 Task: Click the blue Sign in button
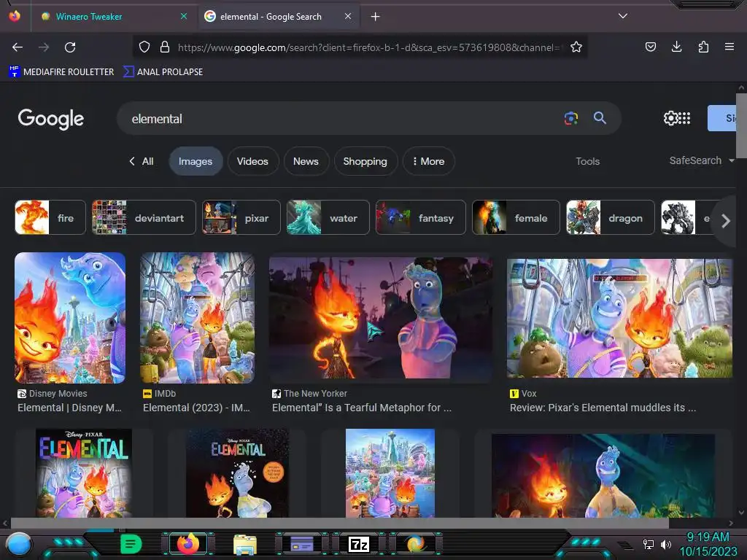(x=721, y=118)
